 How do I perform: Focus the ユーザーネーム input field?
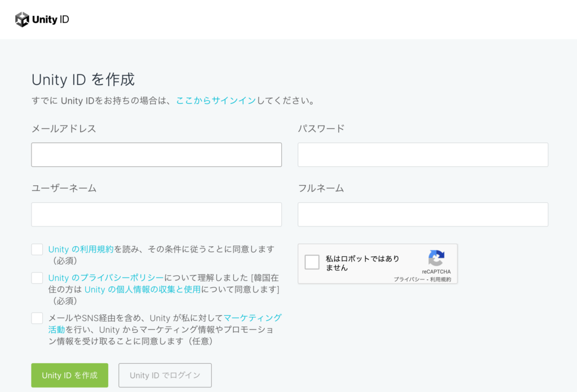pyautogui.click(x=157, y=215)
